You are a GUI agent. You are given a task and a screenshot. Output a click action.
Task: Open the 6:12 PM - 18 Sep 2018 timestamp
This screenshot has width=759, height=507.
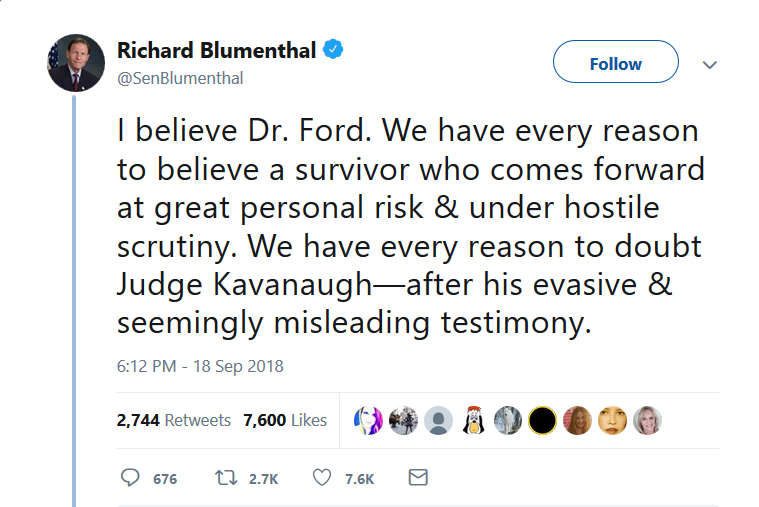click(x=200, y=366)
